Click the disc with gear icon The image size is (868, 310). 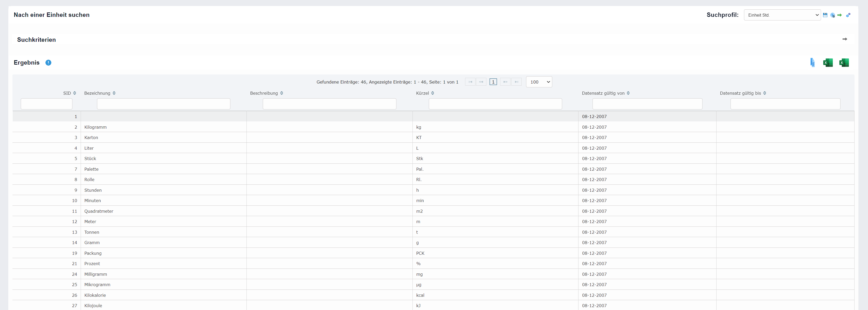point(832,15)
